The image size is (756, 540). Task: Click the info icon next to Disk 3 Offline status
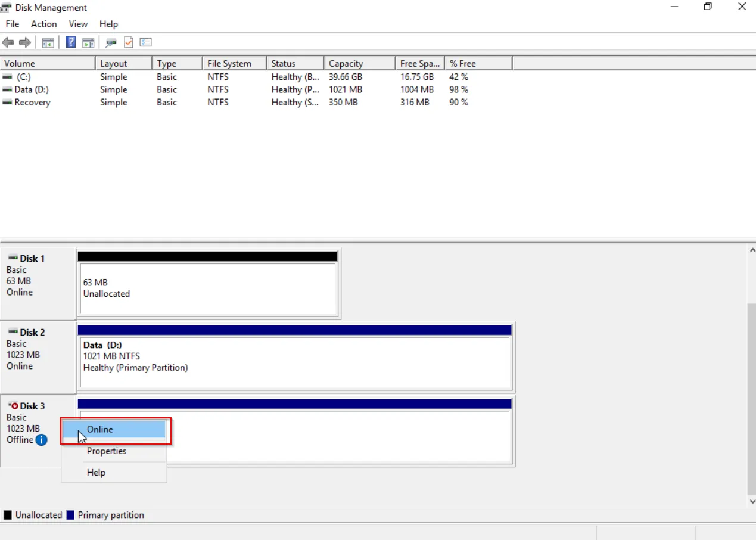point(41,440)
